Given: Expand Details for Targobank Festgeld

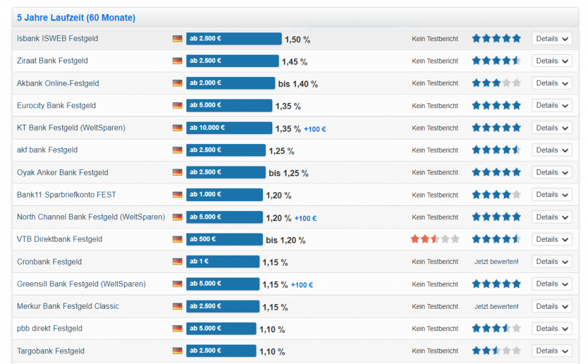Looking at the screenshot, I should [552, 350].
